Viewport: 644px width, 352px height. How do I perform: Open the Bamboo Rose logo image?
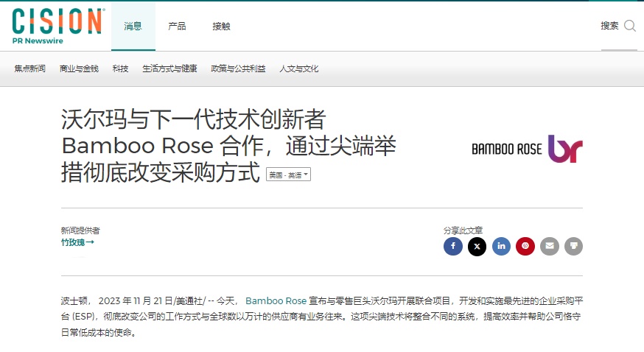point(527,149)
